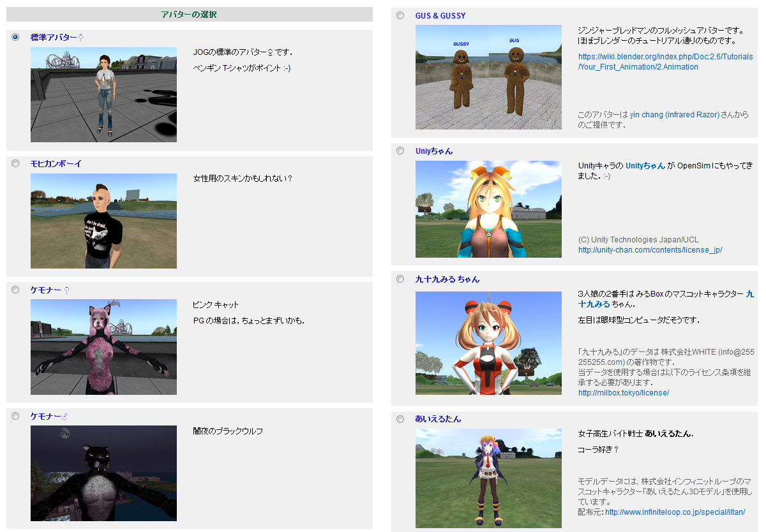Click the ケモナー ♀ title label
Screen dimensions: 766x532
coord(50,290)
